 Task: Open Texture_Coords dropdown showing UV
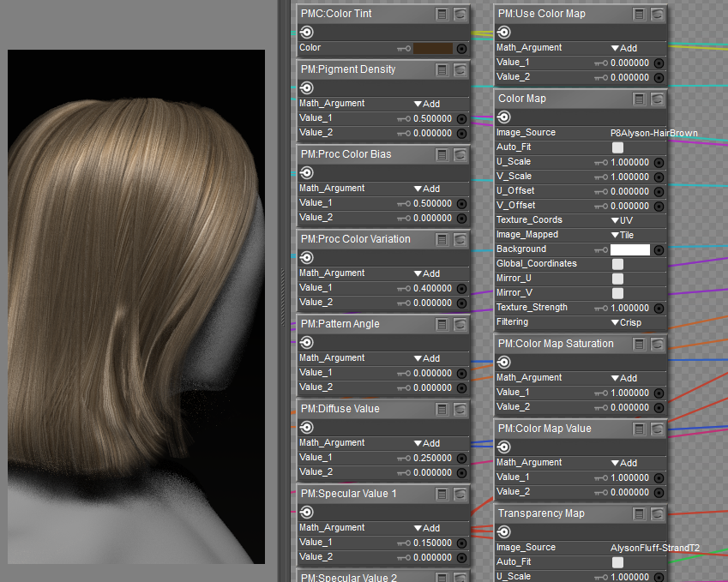coord(621,220)
